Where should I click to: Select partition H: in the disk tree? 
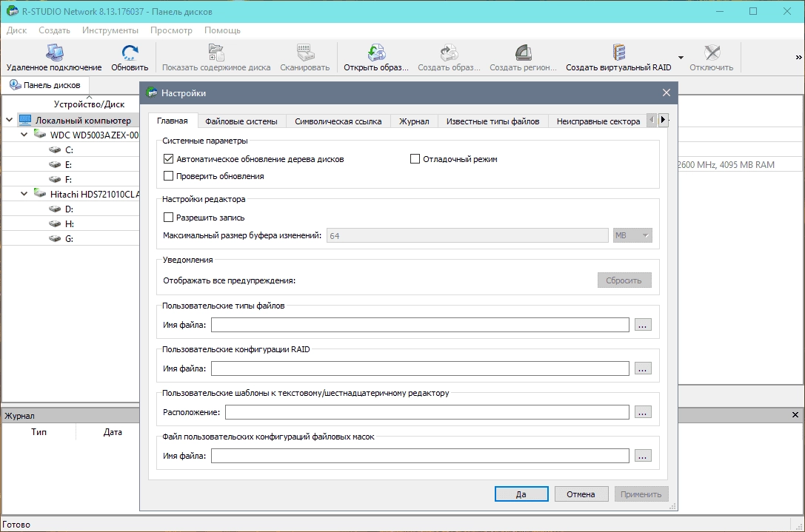pyautogui.click(x=70, y=223)
